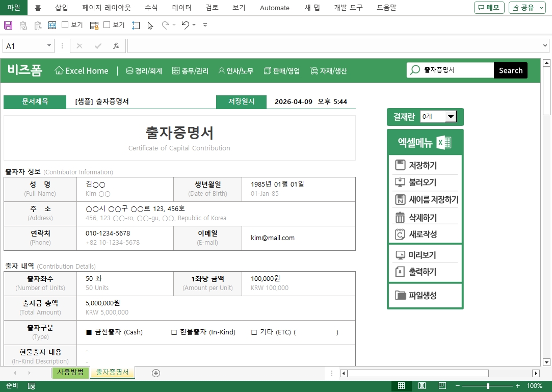Switch to Page Break Preview view
This screenshot has width=552, height=392.
pyautogui.click(x=442, y=386)
